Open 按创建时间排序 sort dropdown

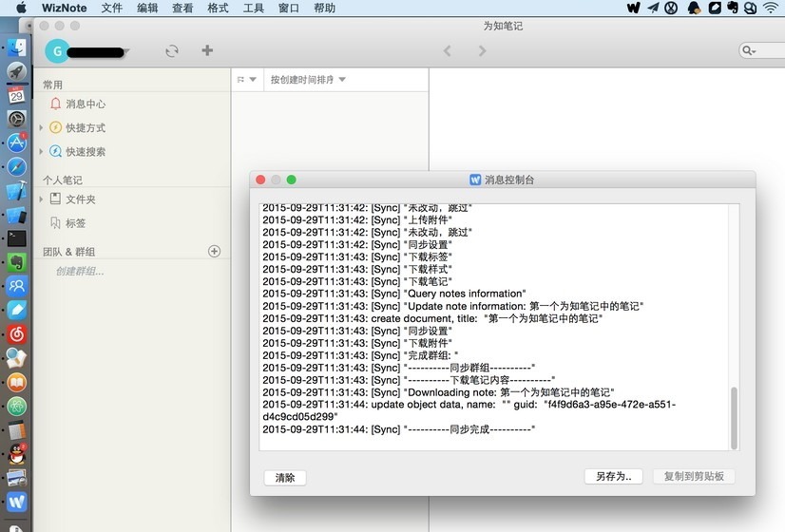(308, 80)
